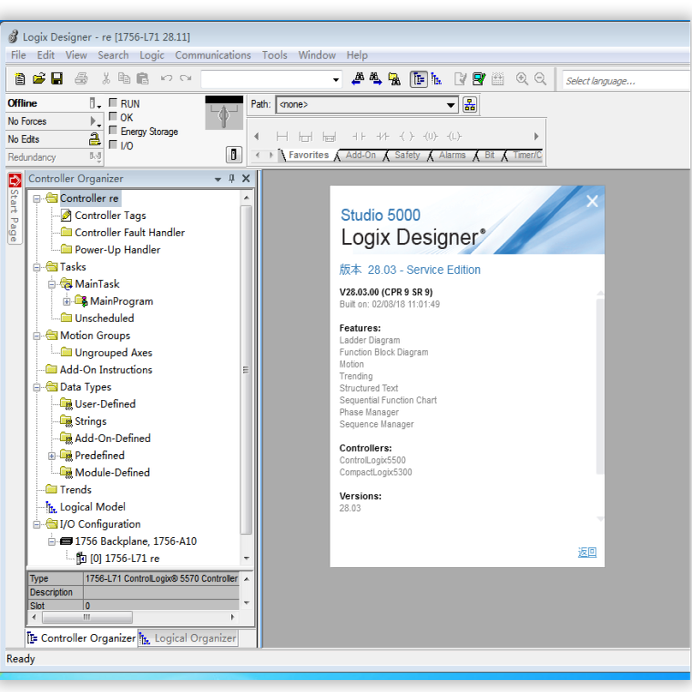Click the Print icon in toolbar
The width and height of the screenshot is (692, 692).
tap(81, 79)
